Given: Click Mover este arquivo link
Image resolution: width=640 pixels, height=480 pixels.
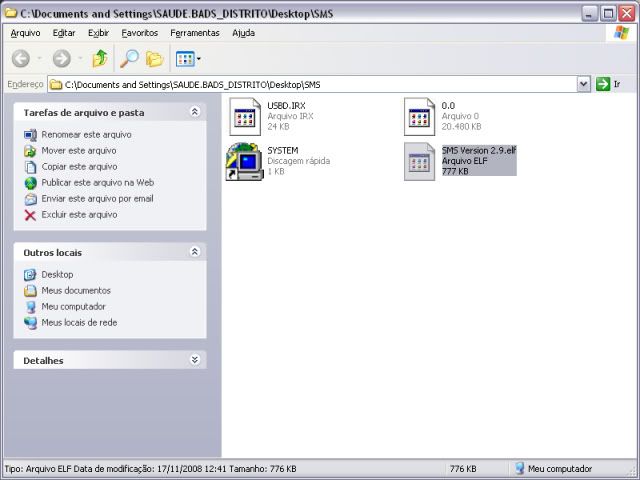Looking at the screenshot, I should click(x=79, y=151).
